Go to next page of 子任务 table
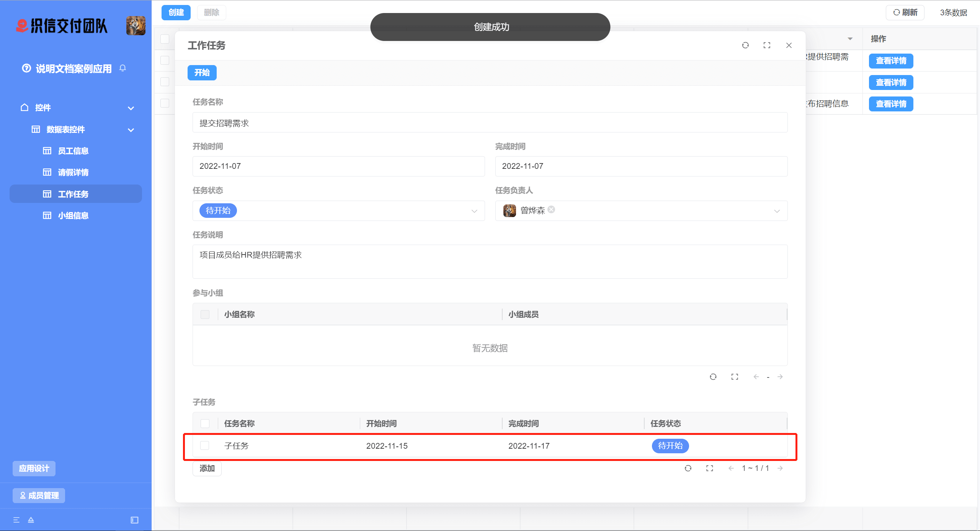The width and height of the screenshot is (980, 531). (x=780, y=468)
